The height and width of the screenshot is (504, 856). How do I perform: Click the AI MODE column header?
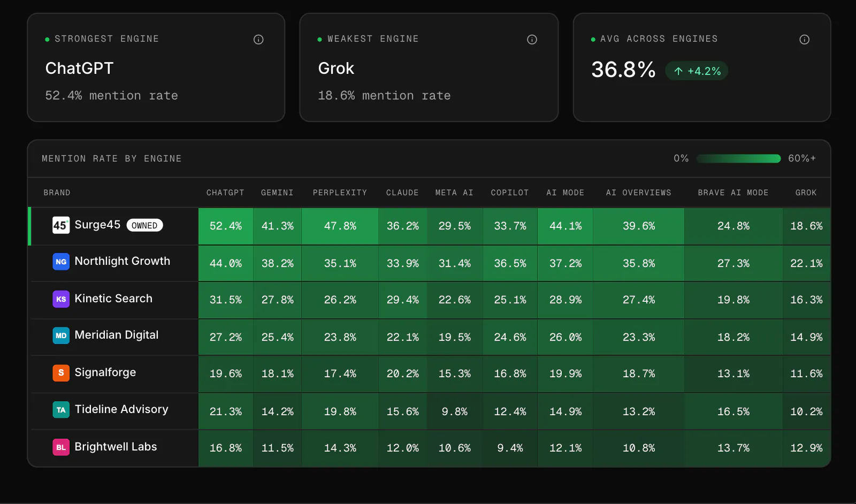pos(565,193)
